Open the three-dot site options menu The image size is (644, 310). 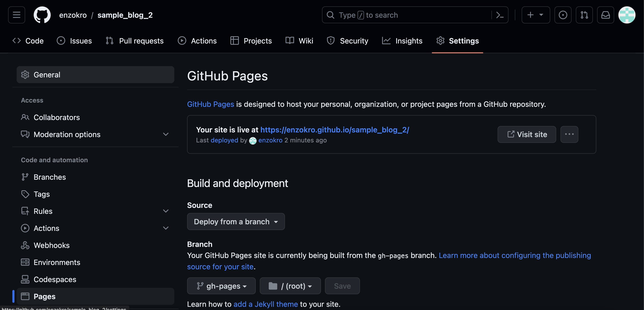pos(569,134)
